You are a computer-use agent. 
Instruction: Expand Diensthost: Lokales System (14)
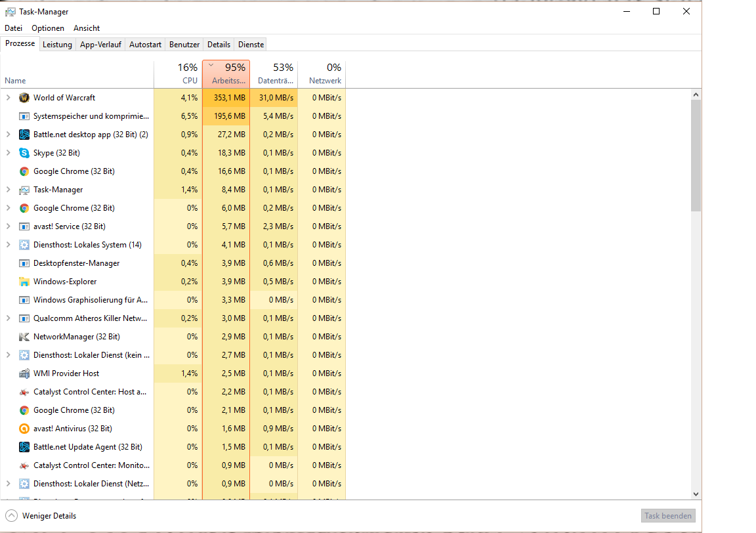[x=8, y=245]
